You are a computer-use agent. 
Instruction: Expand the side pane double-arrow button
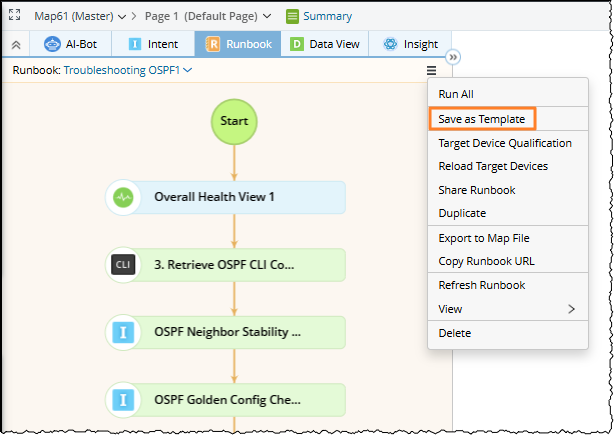[452, 57]
